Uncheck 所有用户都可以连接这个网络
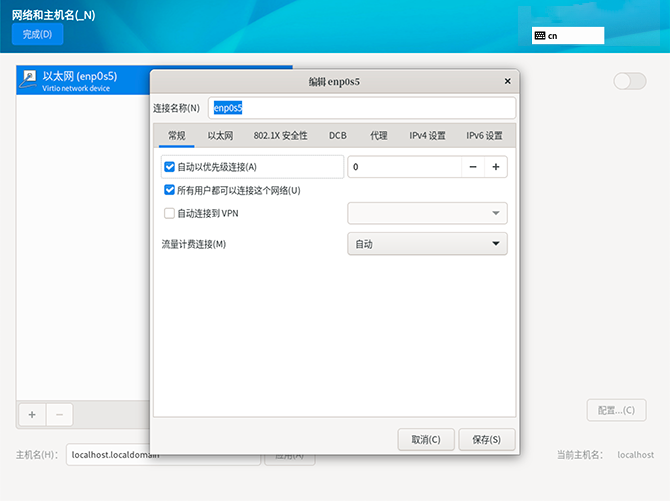This screenshot has width=670, height=501. (169, 190)
